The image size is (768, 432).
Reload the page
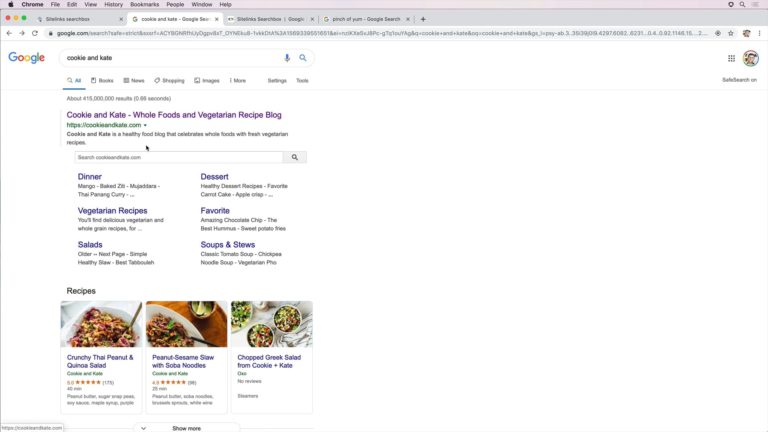coord(35,33)
